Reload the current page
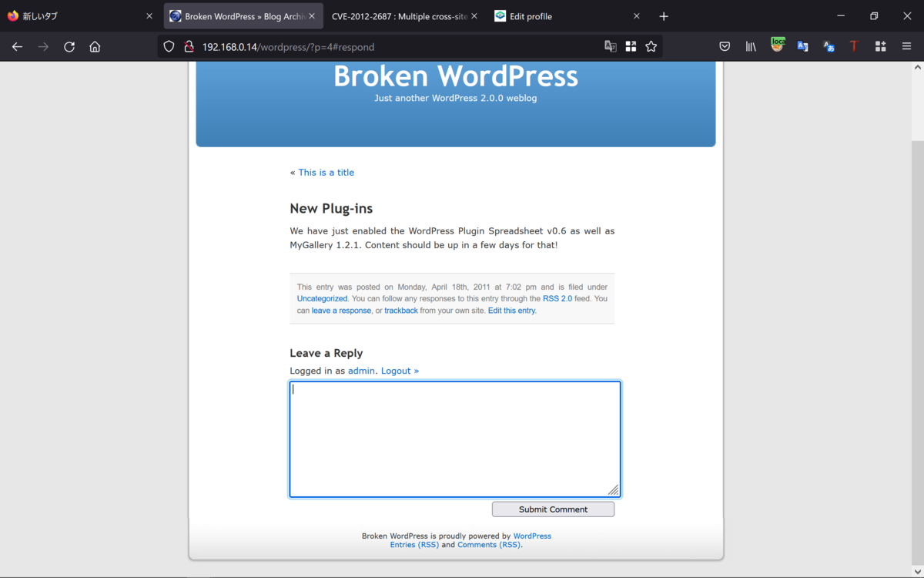Screen dimensions: 924x578 pyautogui.click(x=69, y=47)
